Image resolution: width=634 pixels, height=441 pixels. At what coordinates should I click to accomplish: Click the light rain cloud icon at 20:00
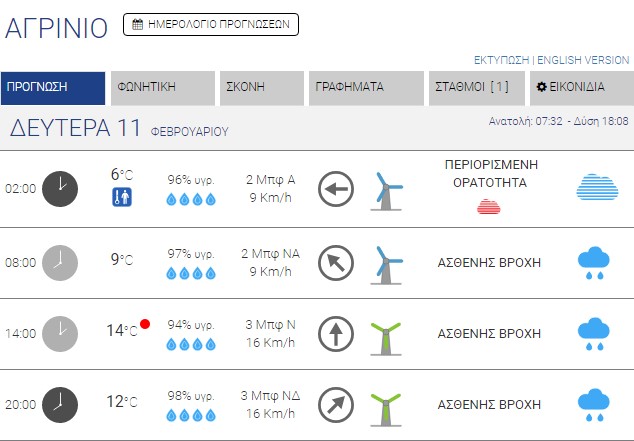pyautogui.click(x=594, y=405)
